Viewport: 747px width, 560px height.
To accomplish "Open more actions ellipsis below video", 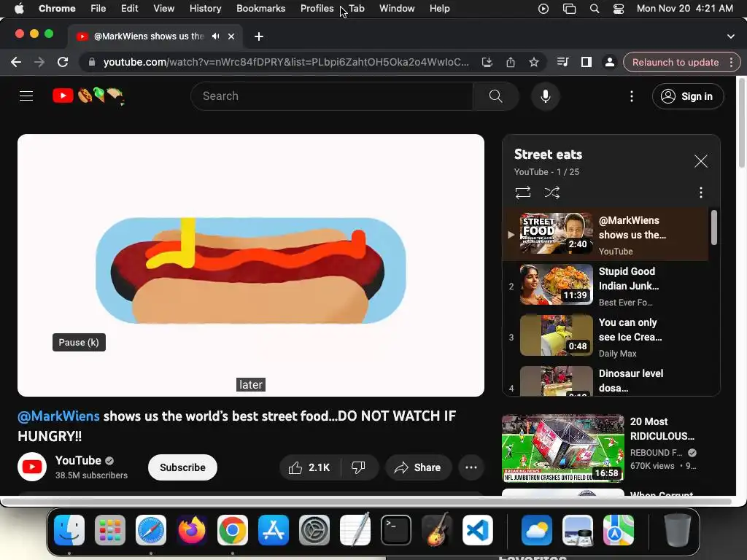I will pyautogui.click(x=471, y=467).
